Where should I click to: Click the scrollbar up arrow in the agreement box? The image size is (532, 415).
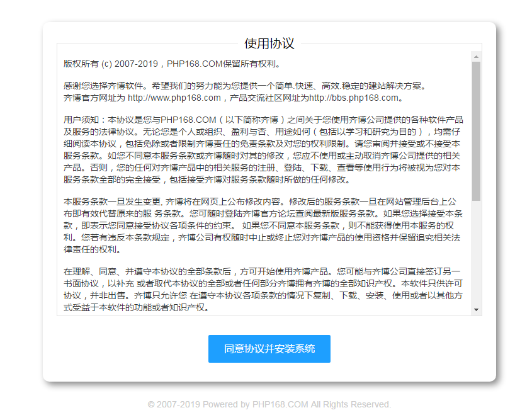click(476, 57)
